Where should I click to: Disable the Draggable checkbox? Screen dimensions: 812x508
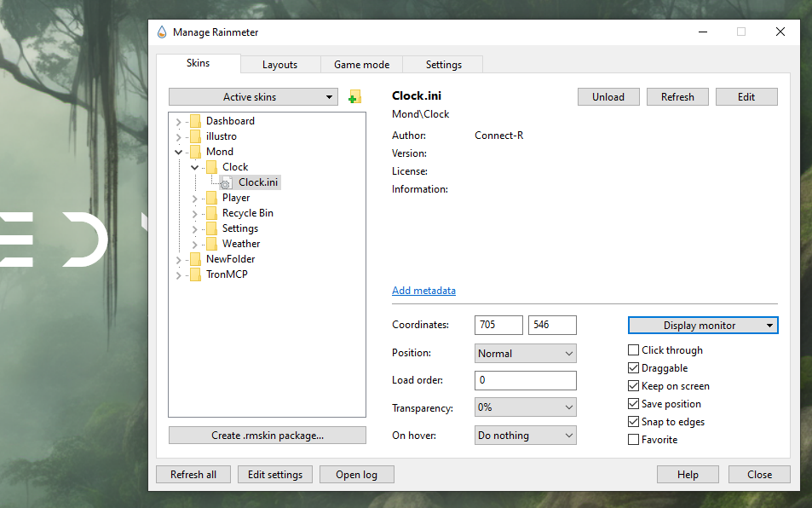click(x=633, y=368)
